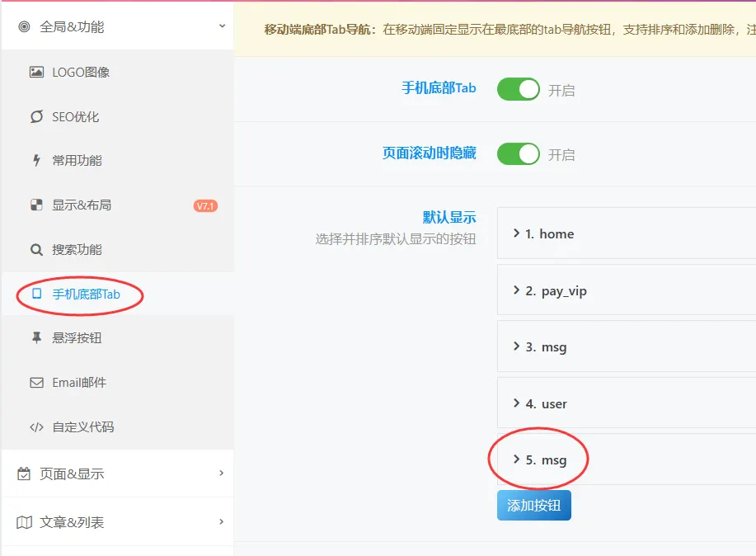The height and width of the screenshot is (556, 756).
Task: Click the SEO优化 planet icon
Action: 36,116
